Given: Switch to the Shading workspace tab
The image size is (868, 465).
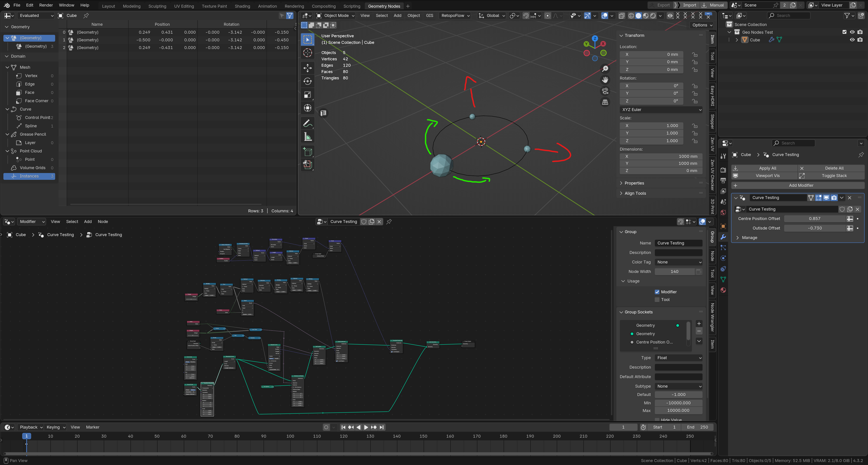Looking at the screenshot, I should [x=242, y=6].
